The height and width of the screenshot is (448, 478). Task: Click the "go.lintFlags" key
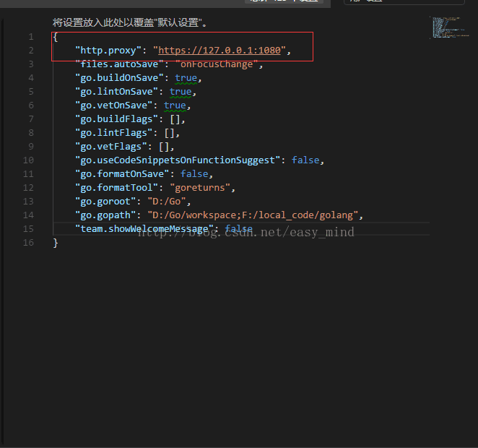click(113, 133)
